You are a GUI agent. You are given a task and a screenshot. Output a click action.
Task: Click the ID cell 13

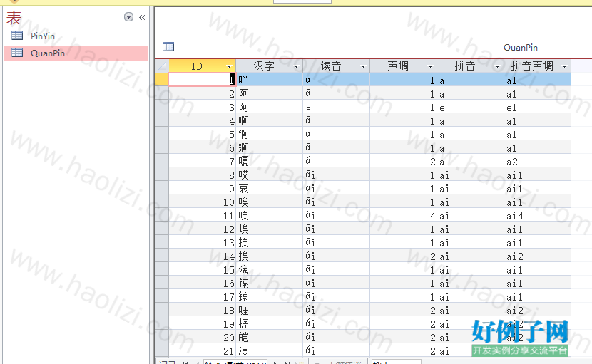point(203,243)
